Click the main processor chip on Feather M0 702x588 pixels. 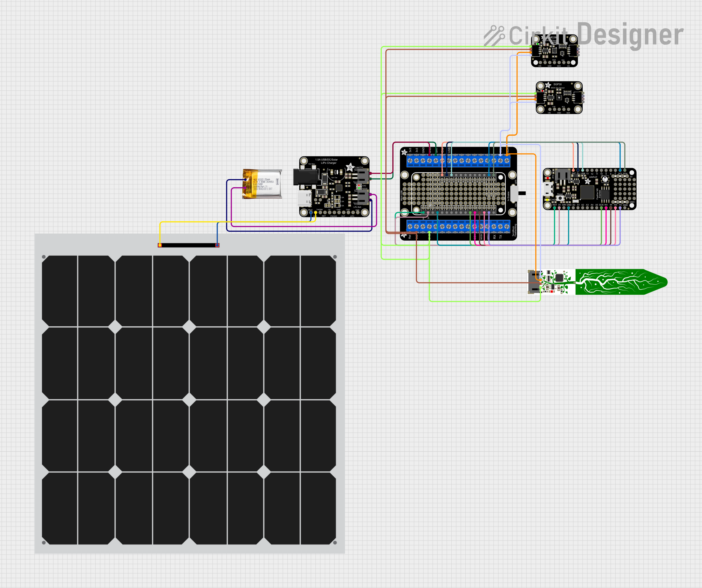(587, 192)
